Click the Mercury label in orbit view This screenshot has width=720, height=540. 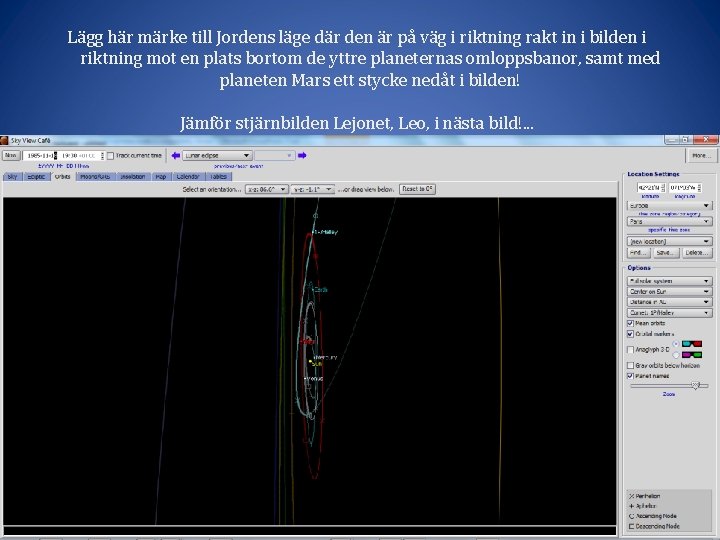point(326,357)
